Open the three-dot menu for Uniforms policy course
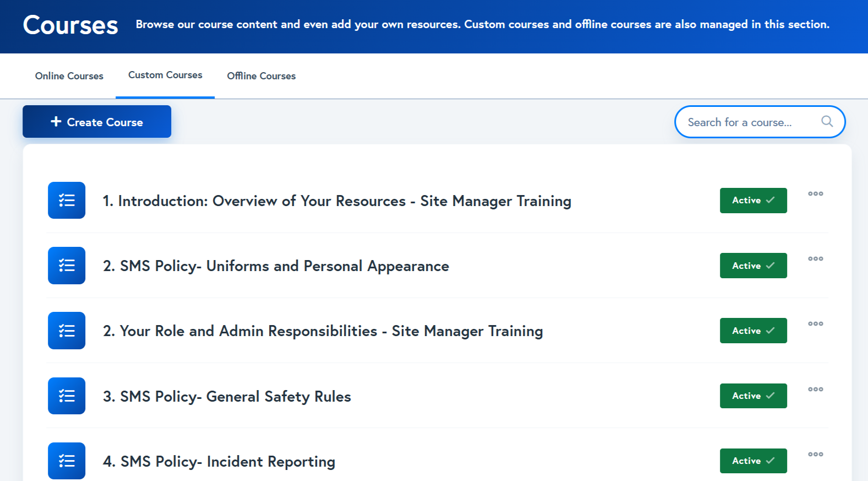This screenshot has width=868, height=481. click(815, 259)
